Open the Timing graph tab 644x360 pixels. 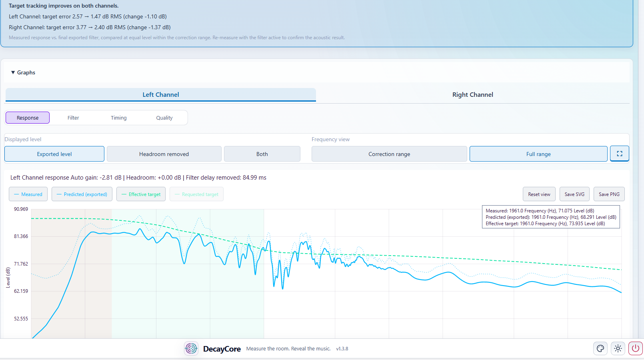(x=119, y=118)
